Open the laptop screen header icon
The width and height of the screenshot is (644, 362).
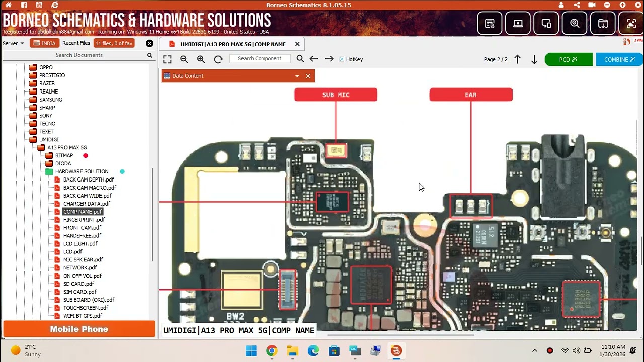518,24
